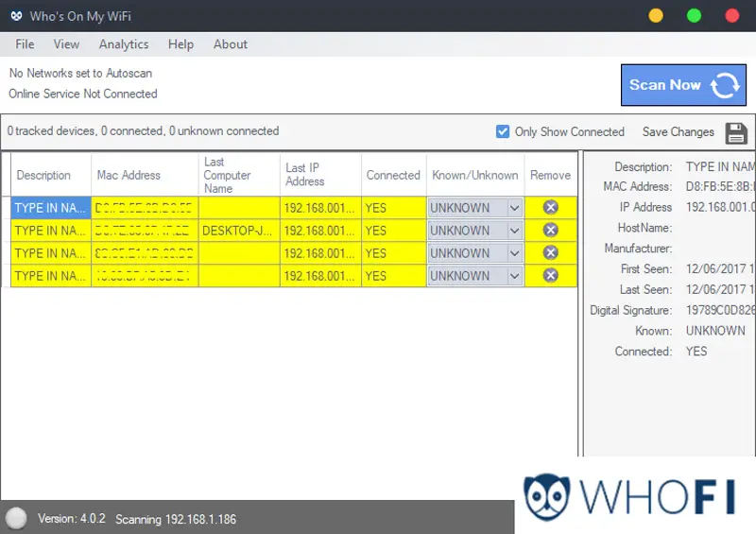Viewport: 756px width, 534px height.
Task: Click the Connected column header
Action: point(393,175)
